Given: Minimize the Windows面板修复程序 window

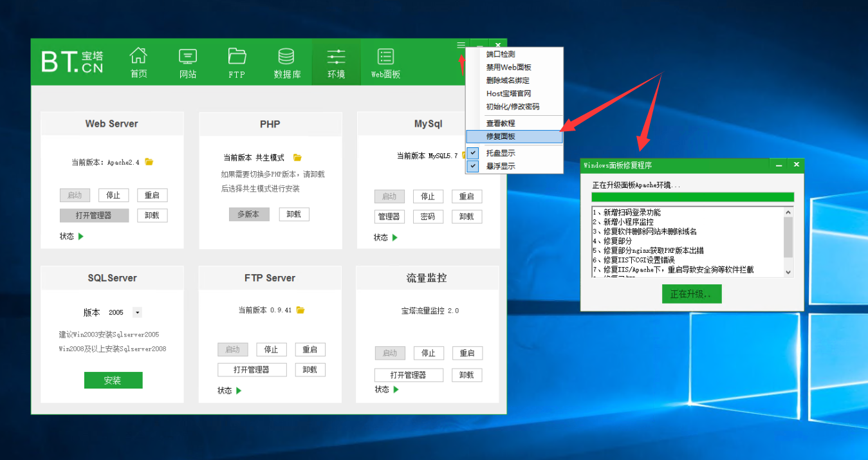Looking at the screenshot, I should pyautogui.click(x=779, y=165).
